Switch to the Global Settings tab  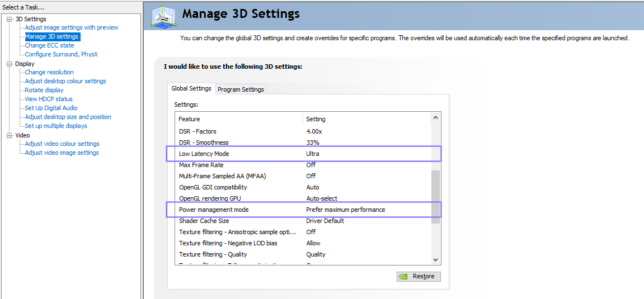(191, 88)
